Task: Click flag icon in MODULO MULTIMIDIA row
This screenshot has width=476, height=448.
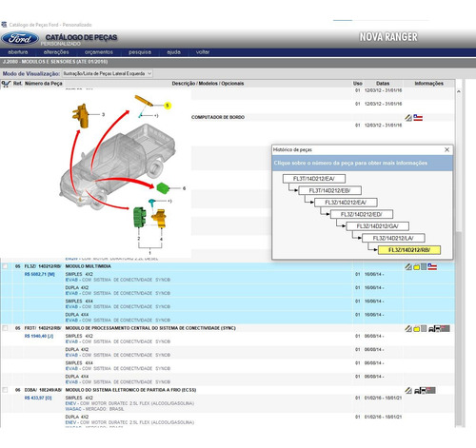Action: coord(432,267)
